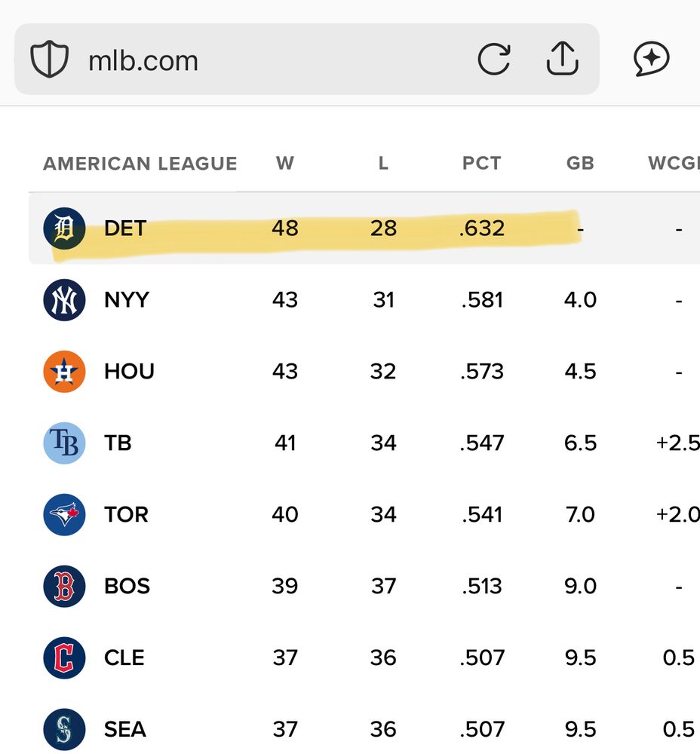This screenshot has height=754, width=700.
Task: Click the Toronto Blue Jays logo
Action: coord(64,515)
